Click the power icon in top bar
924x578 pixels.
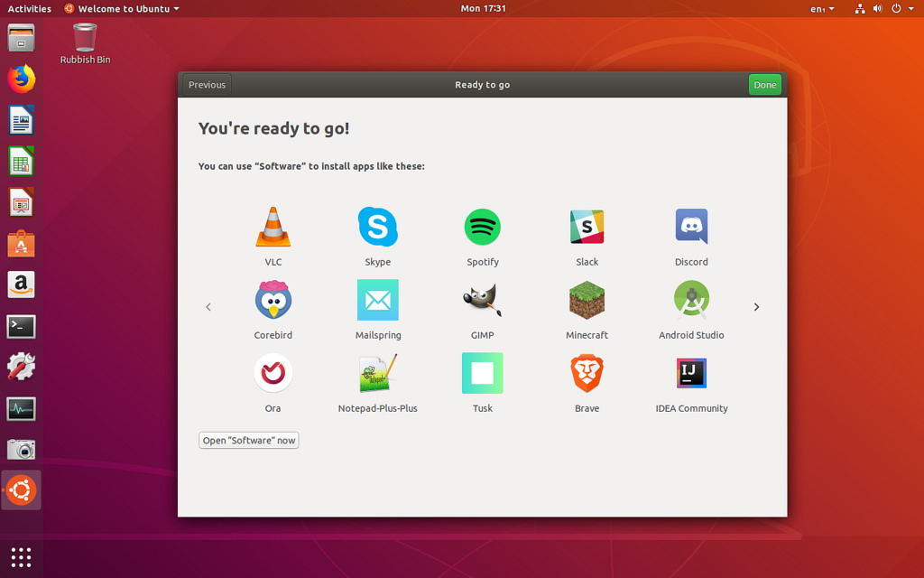[x=896, y=8]
